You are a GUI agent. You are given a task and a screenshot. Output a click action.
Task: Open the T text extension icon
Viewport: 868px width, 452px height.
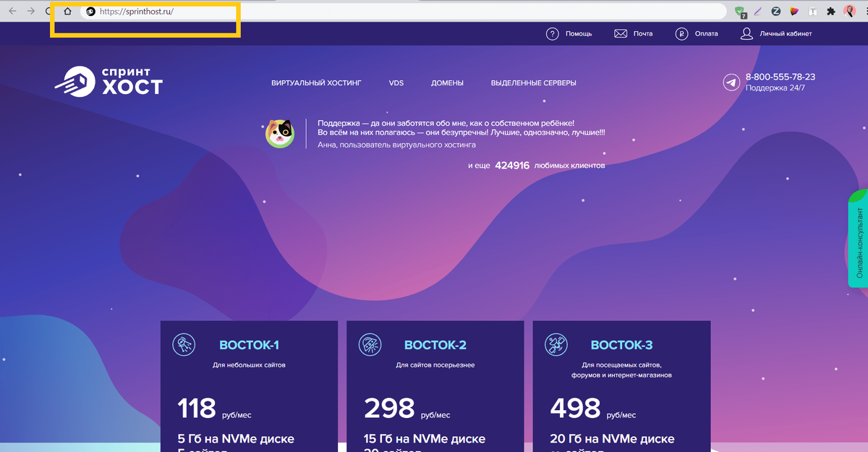[813, 12]
